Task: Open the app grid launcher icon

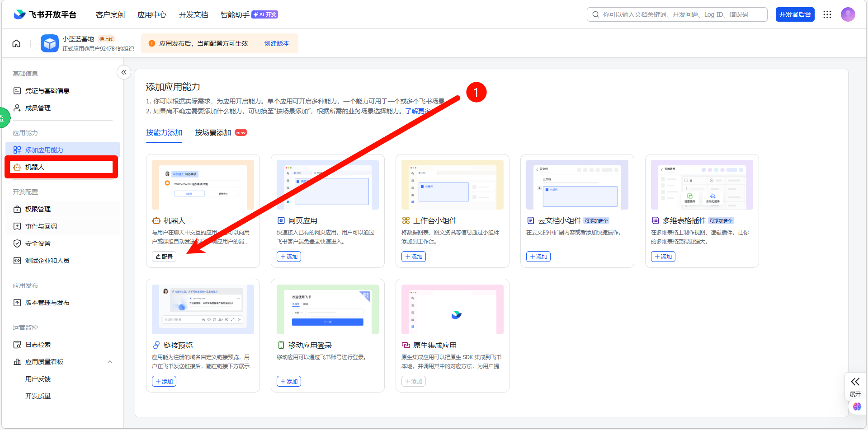Action: click(x=827, y=14)
